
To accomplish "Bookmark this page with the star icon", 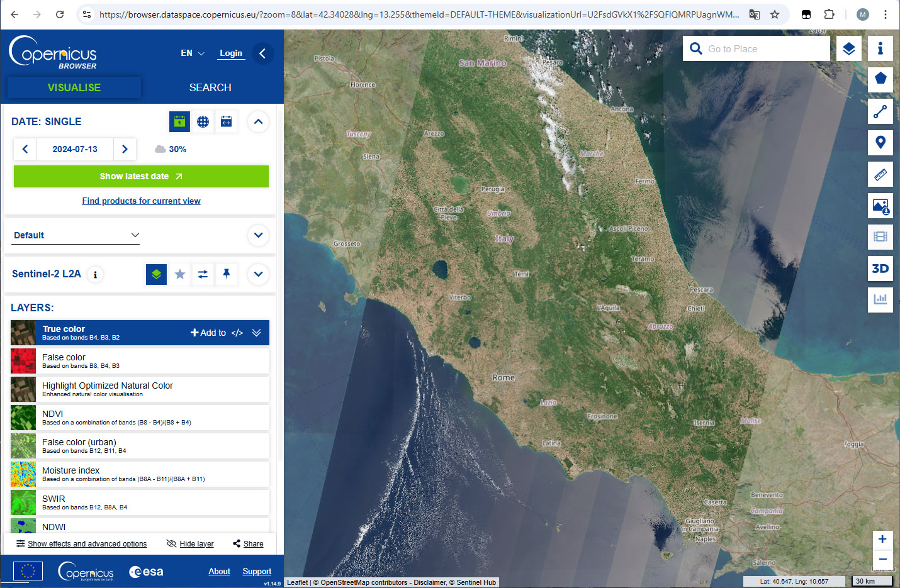I will pos(775,14).
